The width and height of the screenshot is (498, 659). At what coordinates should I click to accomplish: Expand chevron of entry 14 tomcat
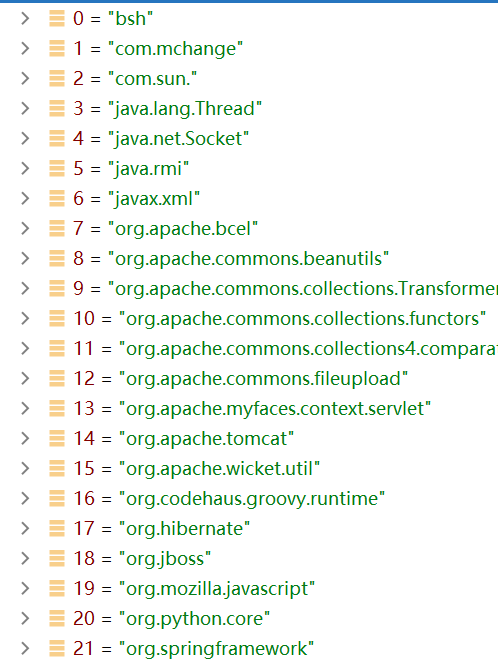25,438
